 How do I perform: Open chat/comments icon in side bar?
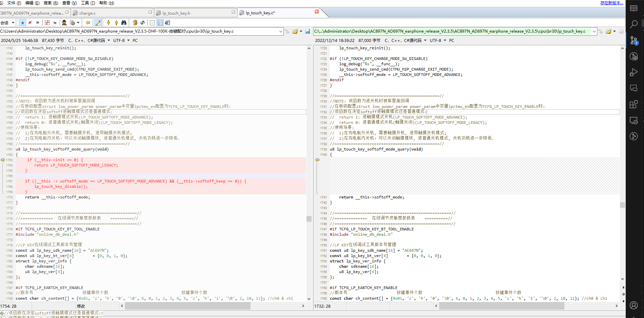tap(634, 88)
